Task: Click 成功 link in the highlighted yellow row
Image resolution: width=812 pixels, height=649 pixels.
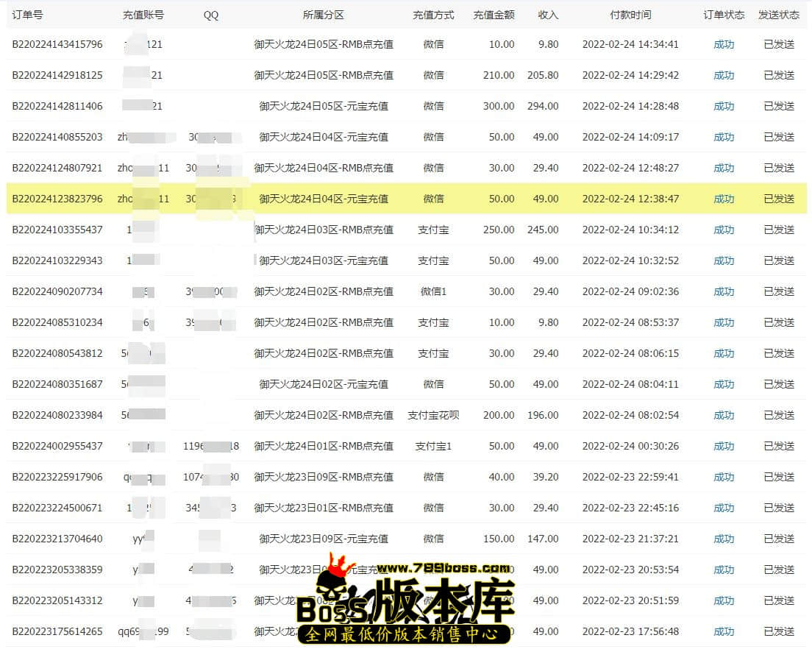Action: point(724,199)
